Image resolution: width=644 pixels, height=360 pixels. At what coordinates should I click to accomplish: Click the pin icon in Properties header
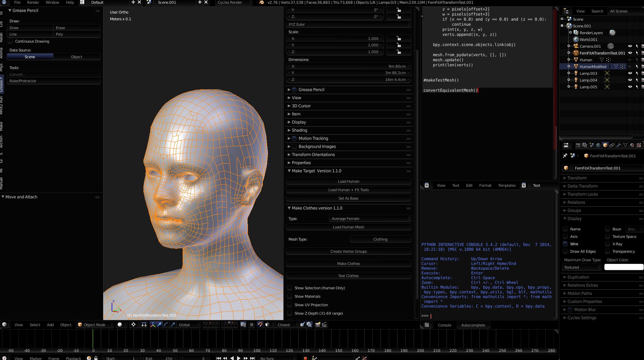pos(565,156)
